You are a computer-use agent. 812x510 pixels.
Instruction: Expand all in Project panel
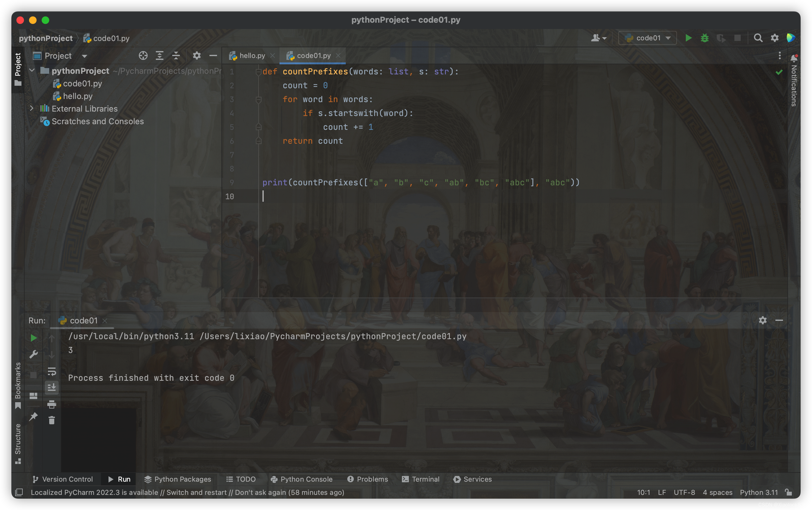(160, 55)
